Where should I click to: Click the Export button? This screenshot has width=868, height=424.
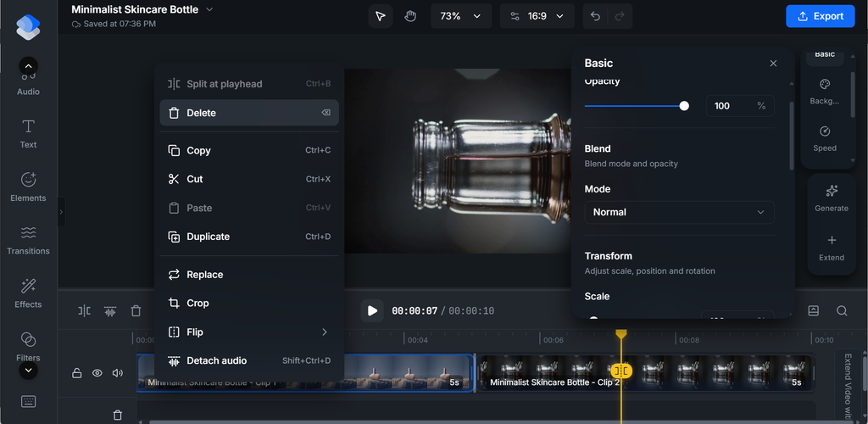(x=821, y=16)
